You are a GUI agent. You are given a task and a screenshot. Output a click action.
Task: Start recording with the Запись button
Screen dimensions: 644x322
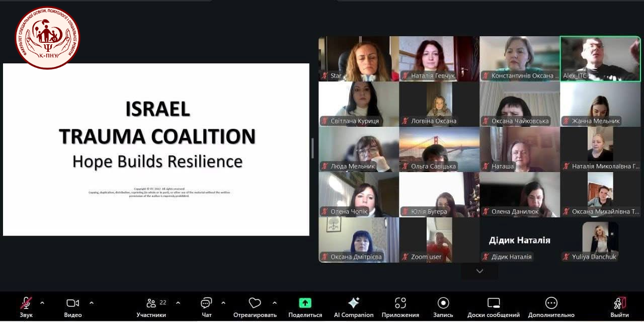point(443,303)
